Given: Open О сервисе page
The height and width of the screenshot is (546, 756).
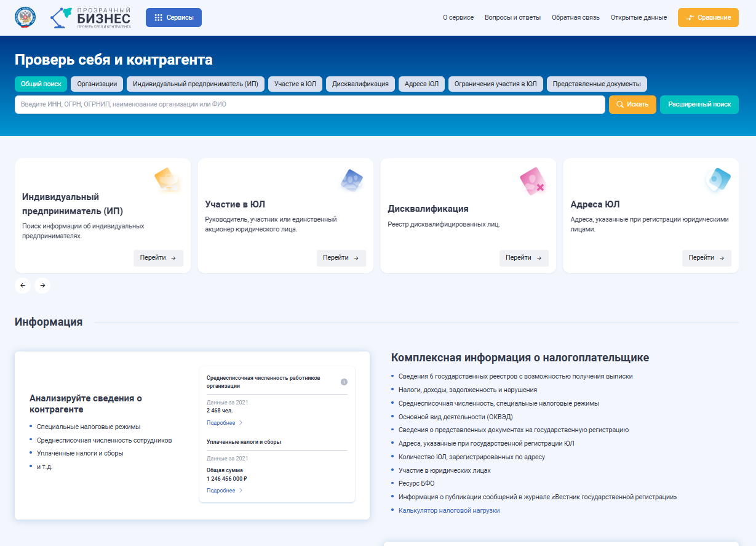Looking at the screenshot, I should (x=458, y=18).
